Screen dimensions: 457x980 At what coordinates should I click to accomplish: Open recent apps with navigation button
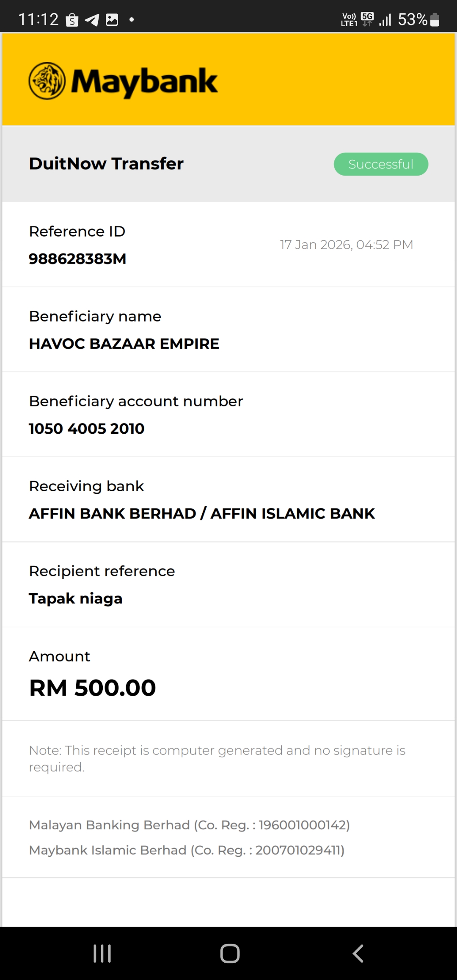pyautogui.click(x=102, y=953)
